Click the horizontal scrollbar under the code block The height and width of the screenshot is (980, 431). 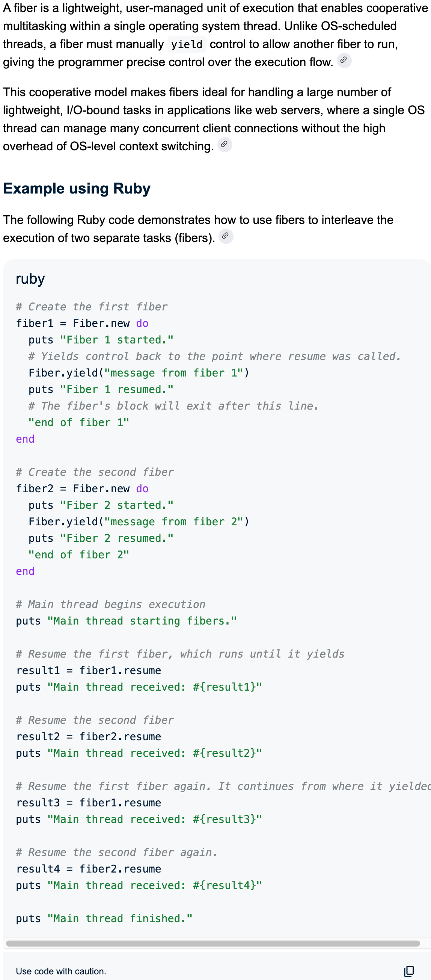coord(213,943)
